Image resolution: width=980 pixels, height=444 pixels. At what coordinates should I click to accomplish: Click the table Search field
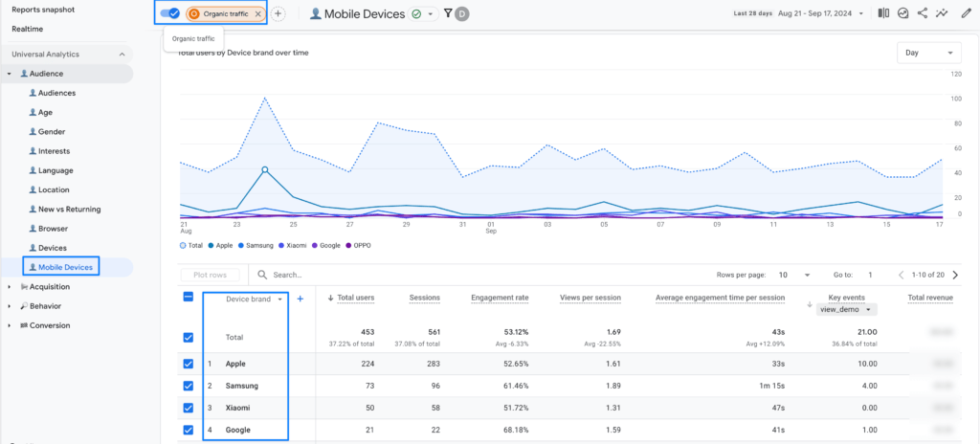coord(383,275)
